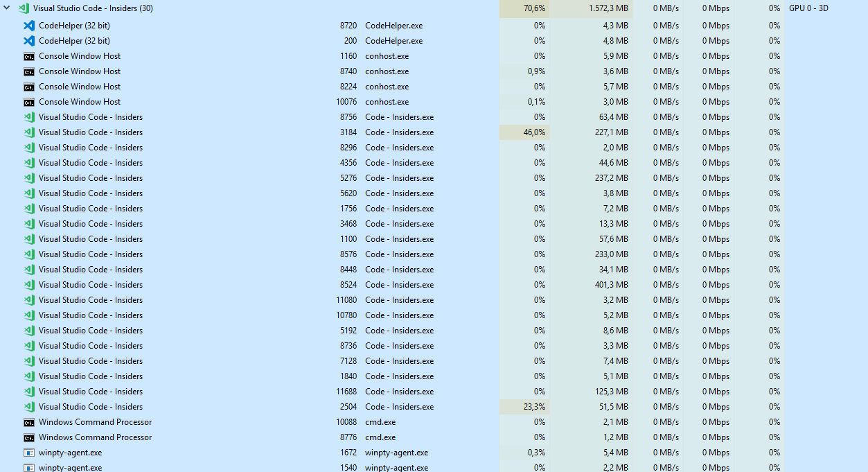Click the Code Insiders icon for PID 5276

(29, 178)
